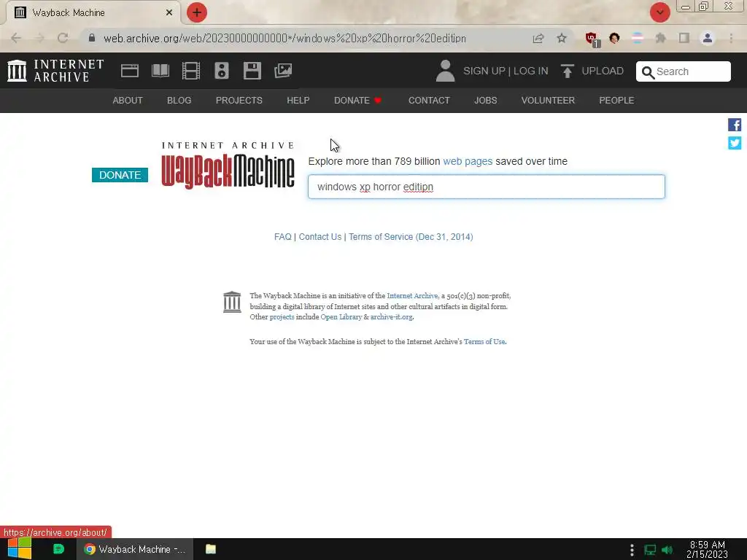The image size is (747, 560).
Task: Open Terms of Service (Dec 31, 2014)
Action: click(x=411, y=237)
